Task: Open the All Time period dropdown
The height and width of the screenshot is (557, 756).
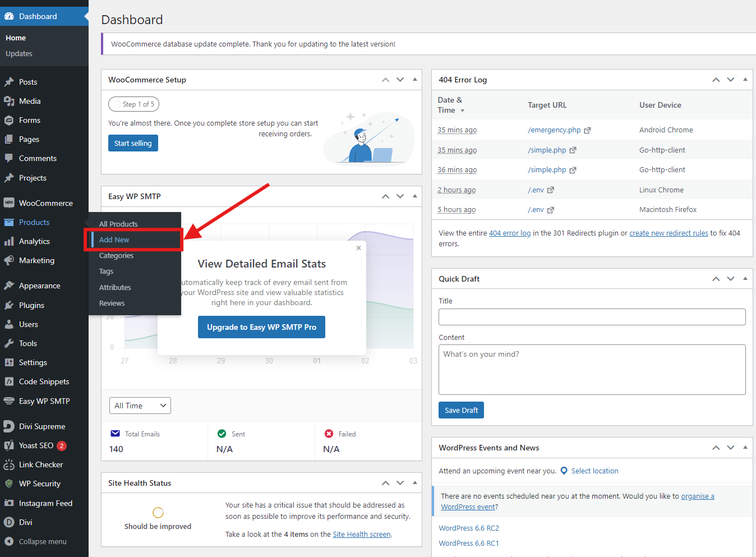Action: [x=140, y=406]
